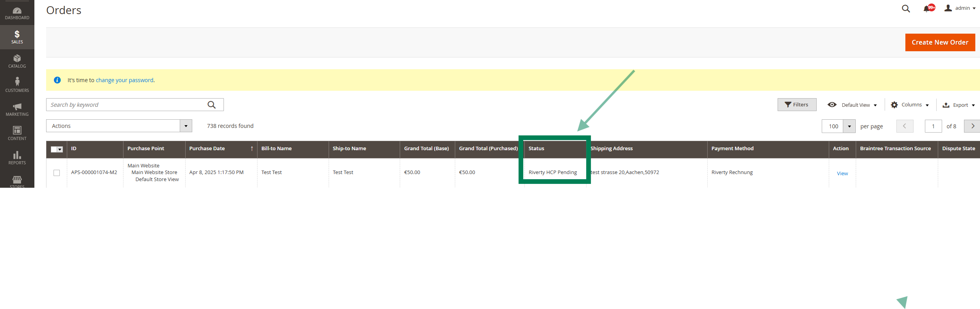This screenshot has height=309, width=980.
Task: Follow the change your password link
Action: (125, 80)
